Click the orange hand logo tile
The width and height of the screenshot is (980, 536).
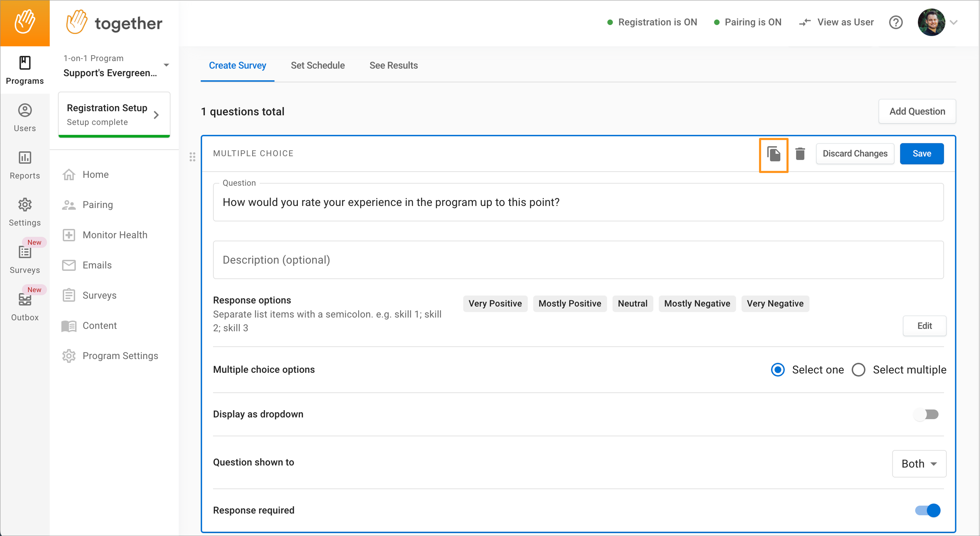pos(25,23)
